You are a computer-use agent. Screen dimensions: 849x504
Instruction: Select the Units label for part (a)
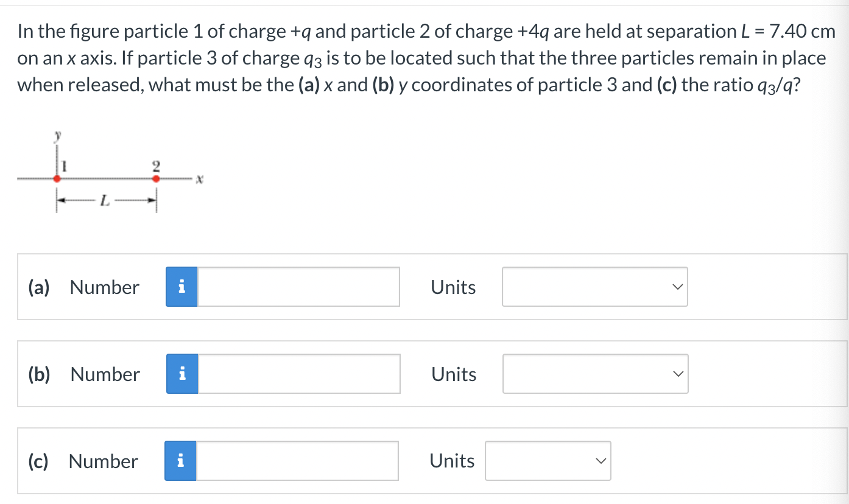[x=453, y=287]
